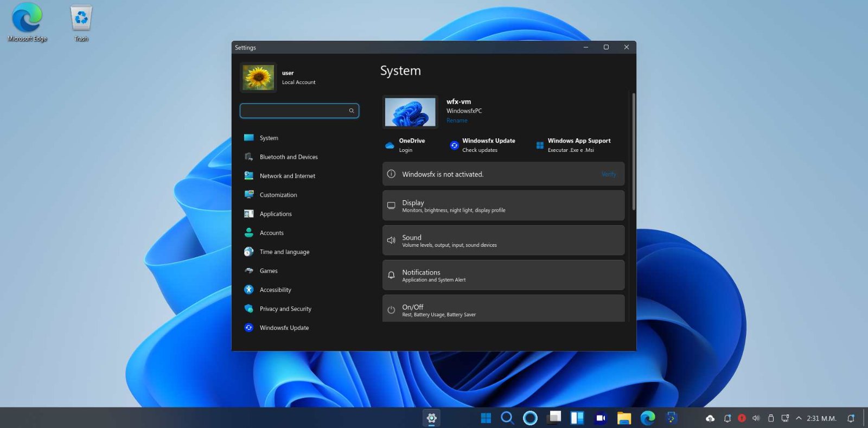This screenshot has width=868, height=428.
Task: Show hidden tray icons chevron
Action: click(799, 418)
